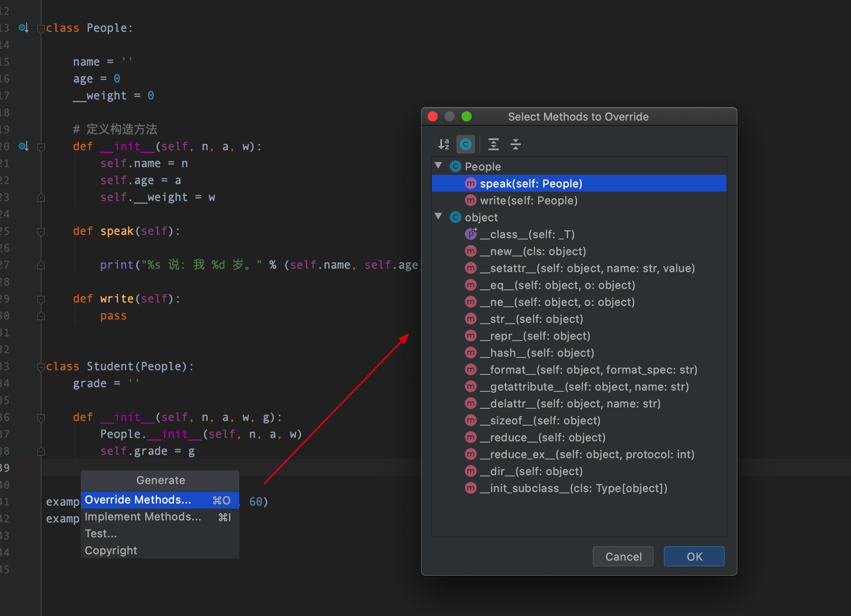Image resolution: width=851 pixels, height=616 pixels.
Task: Click method icon next to __hash__
Action: 471,352
